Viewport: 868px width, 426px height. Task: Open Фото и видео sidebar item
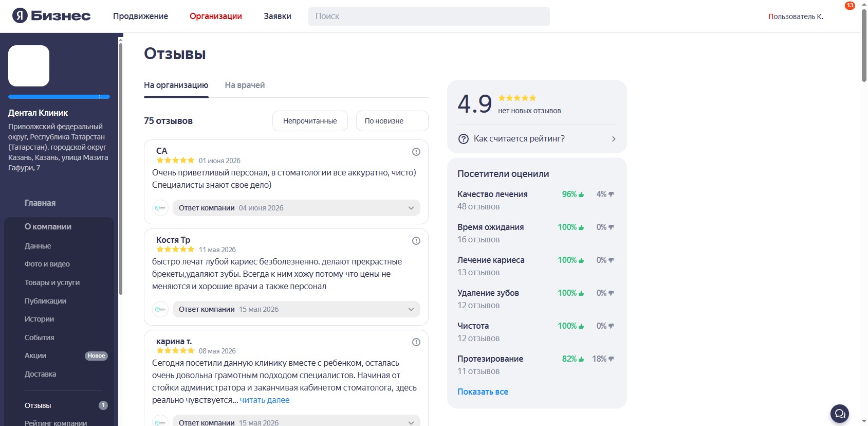47,264
